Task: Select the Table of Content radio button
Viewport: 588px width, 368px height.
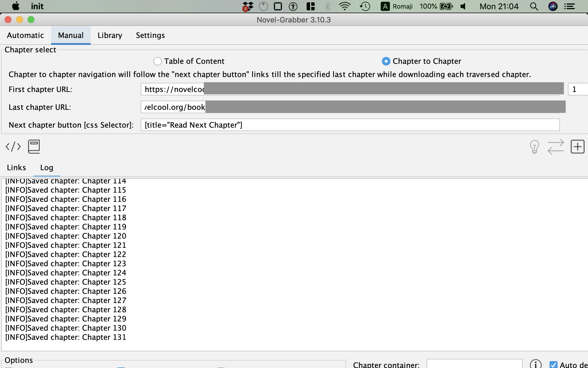Action: [x=158, y=61]
